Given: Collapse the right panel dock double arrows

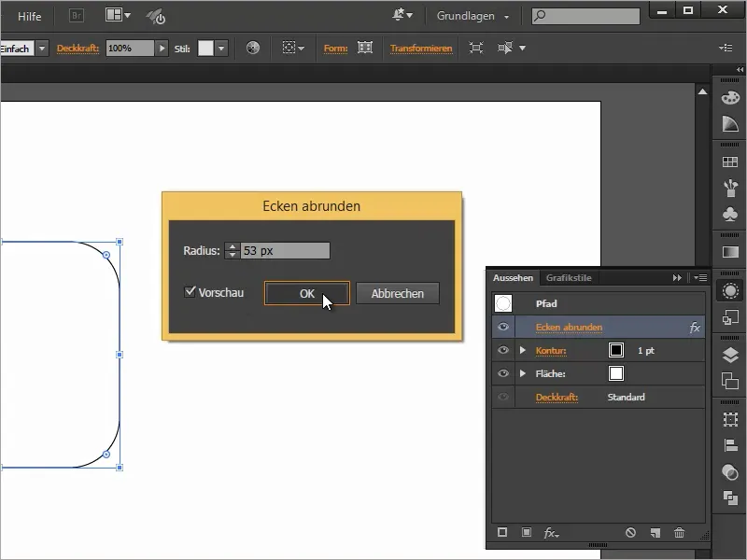Looking at the screenshot, I should pos(740,69).
